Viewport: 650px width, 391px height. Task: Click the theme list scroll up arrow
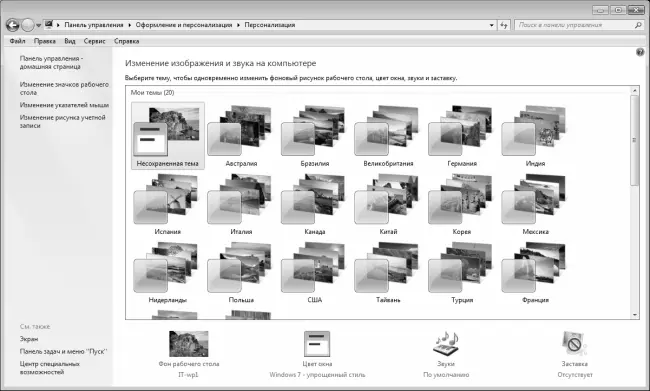(634, 90)
